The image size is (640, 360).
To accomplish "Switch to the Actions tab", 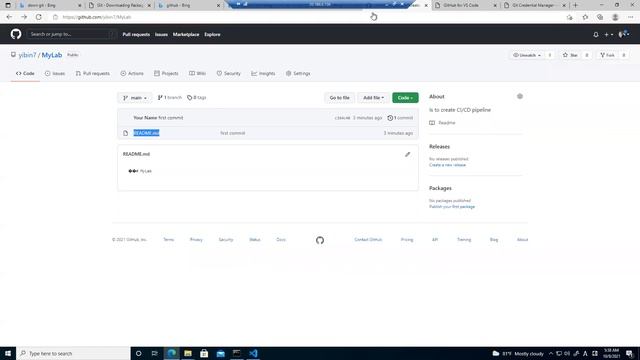I will point(132,73).
